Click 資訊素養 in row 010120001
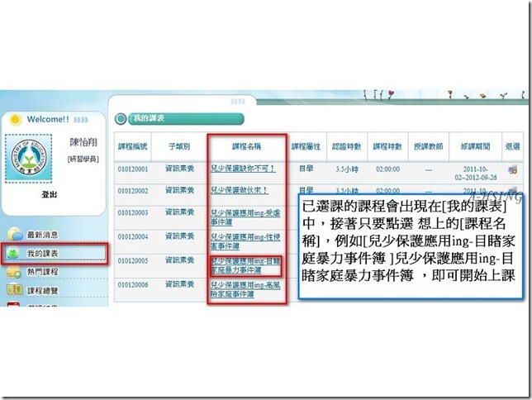The height and width of the screenshot is (400, 532). 179,169
